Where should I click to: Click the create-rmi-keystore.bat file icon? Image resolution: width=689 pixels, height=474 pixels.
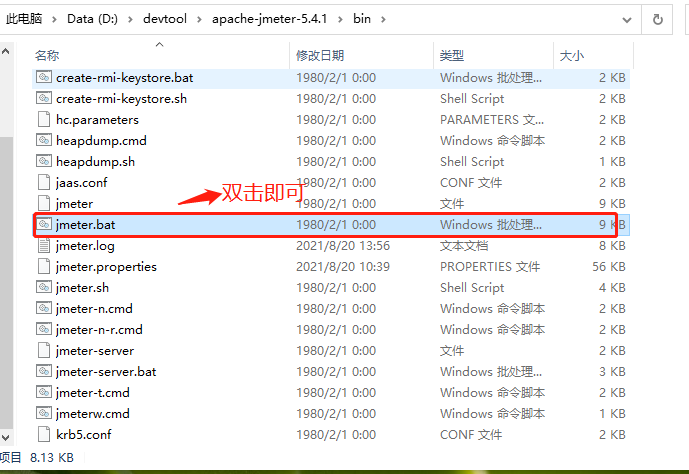tap(44, 77)
